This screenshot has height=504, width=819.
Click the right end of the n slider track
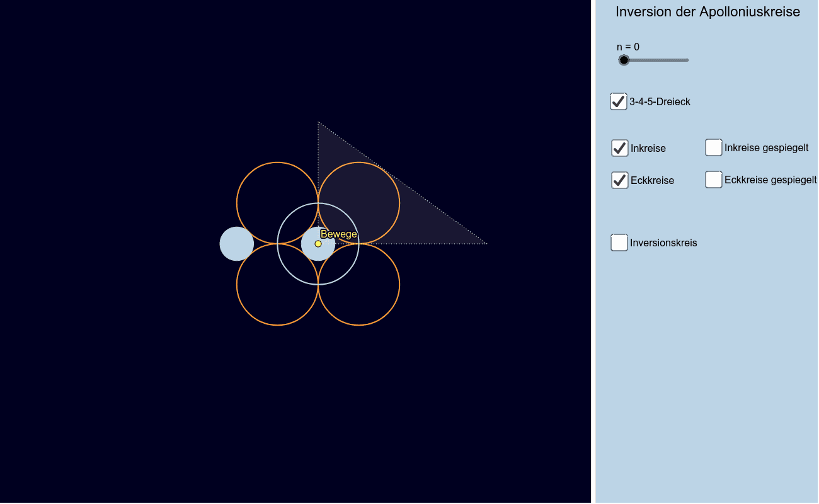tap(687, 60)
